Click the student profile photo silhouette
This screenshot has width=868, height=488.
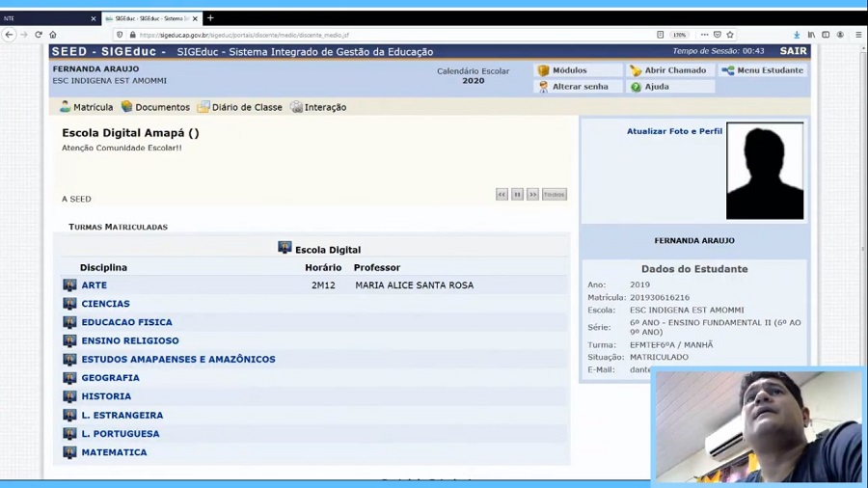[765, 171]
